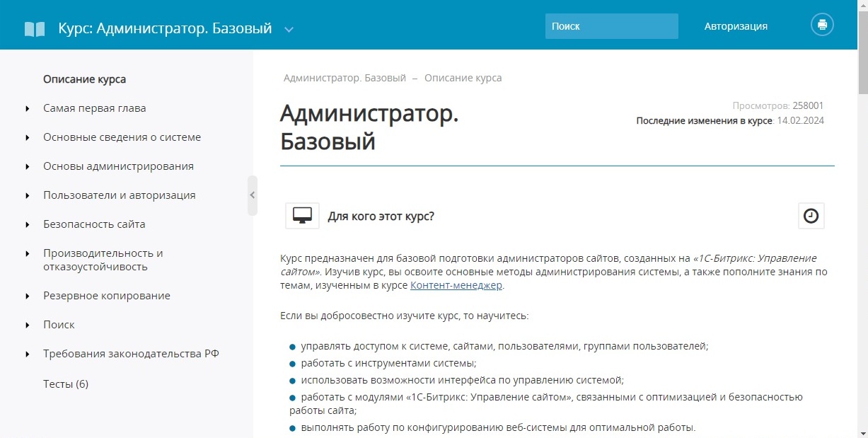Open 'Контент-менеджер' course link
Screen dimensions: 868x438
click(x=456, y=285)
